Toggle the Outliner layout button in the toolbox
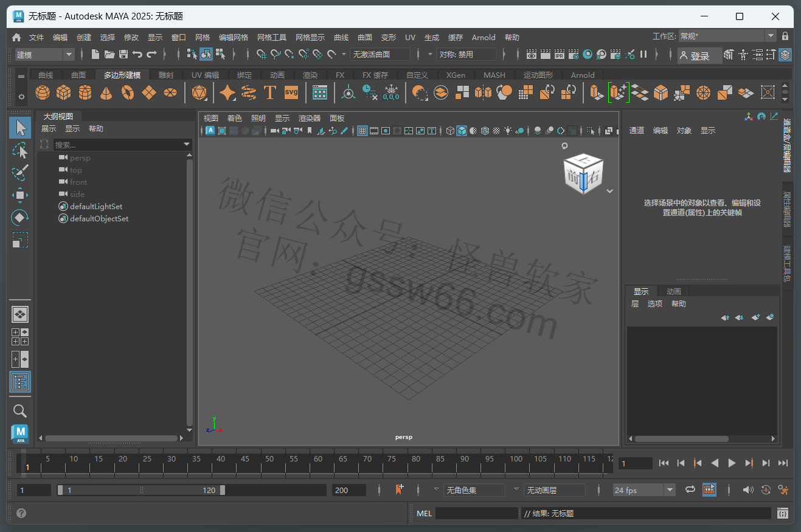 [20, 382]
